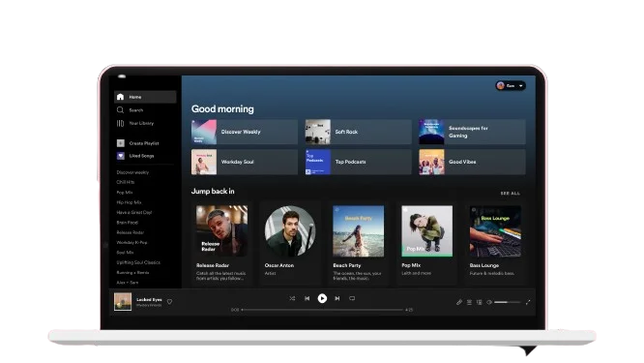
Task: Select Soul Mix playlist in sidebar
Action: tap(125, 253)
